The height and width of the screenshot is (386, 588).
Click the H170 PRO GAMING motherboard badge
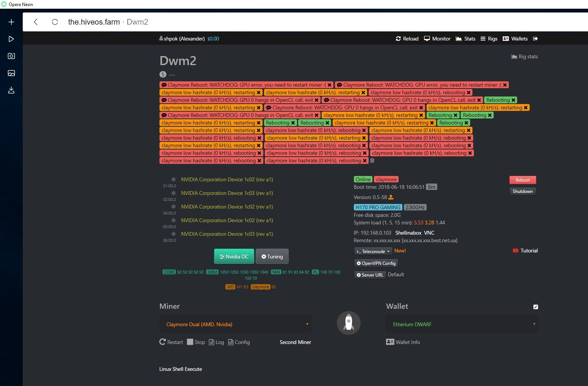pyautogui.click(x=378, y=207)
